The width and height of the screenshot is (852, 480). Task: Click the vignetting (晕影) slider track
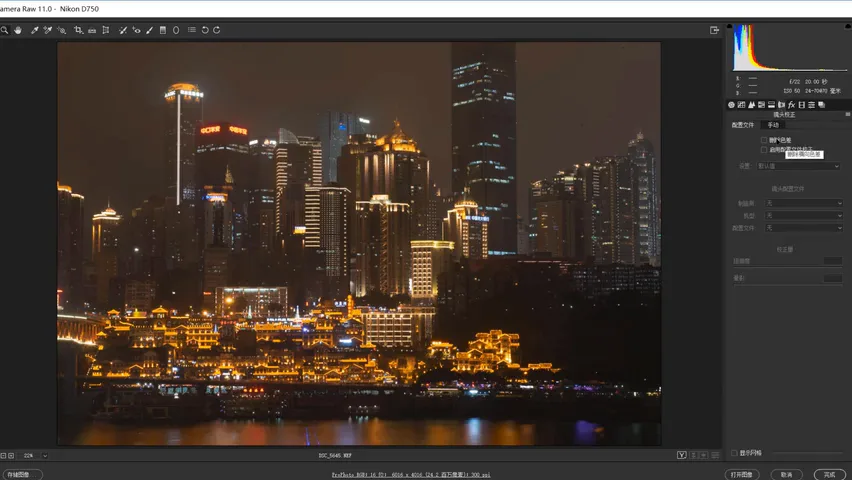click(x=788, y=285)
